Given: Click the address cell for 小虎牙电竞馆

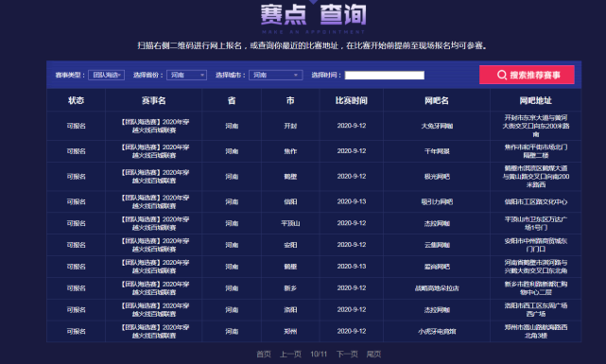Looking at the screenshot, I should tap(536, 332).
